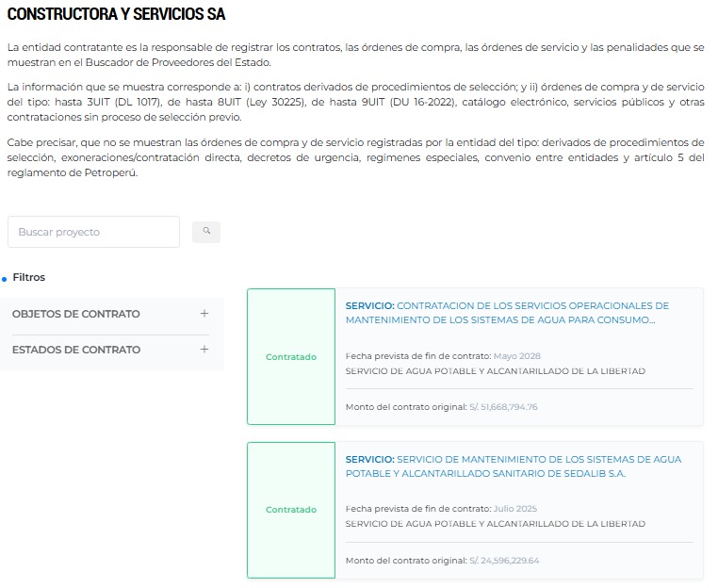This screenshot has height=588, width=718.
Task: Click the plus icon beside OBJETOS DE CONTRATO
Action: [204, 314]
